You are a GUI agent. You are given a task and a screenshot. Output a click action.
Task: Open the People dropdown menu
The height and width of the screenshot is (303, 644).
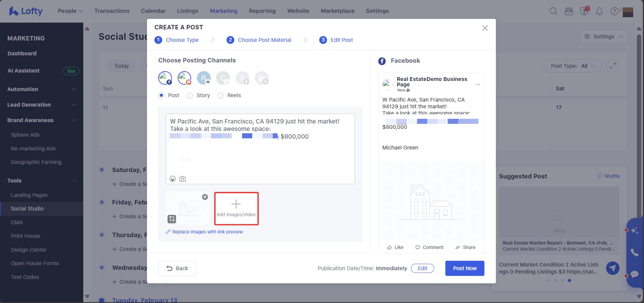coord(70,11)
